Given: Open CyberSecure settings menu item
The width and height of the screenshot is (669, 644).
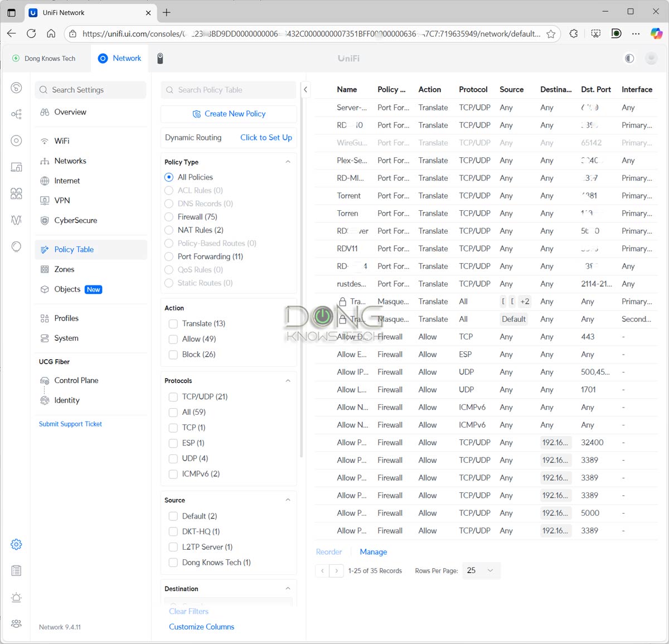Looking at the screenshot, I should pyautogui.click(x=90, y=221).
